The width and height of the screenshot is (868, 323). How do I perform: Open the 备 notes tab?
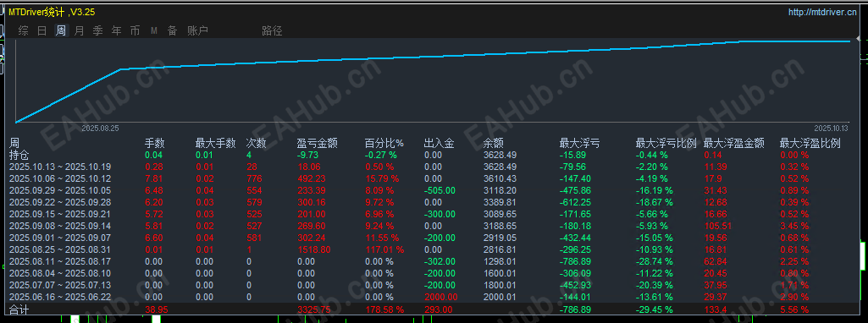173,31
